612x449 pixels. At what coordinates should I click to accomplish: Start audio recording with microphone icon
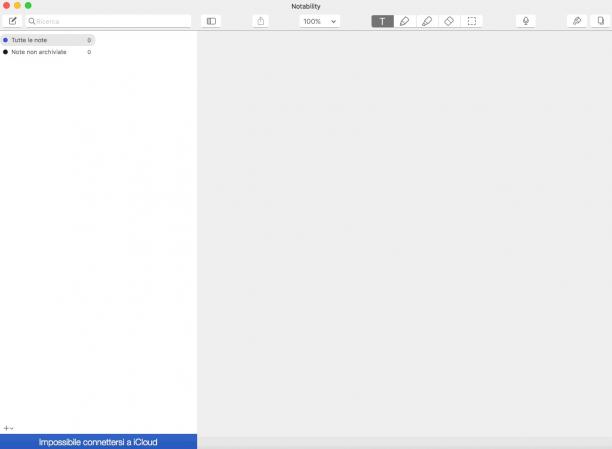point(526,21)
